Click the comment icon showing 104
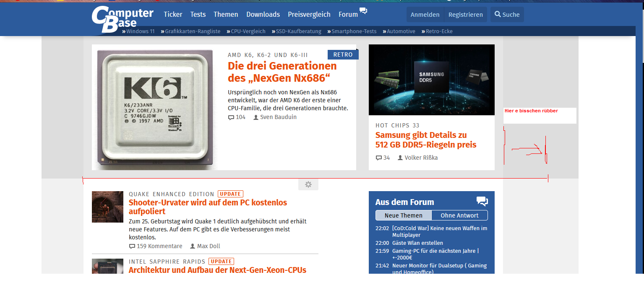 (231, 117)
